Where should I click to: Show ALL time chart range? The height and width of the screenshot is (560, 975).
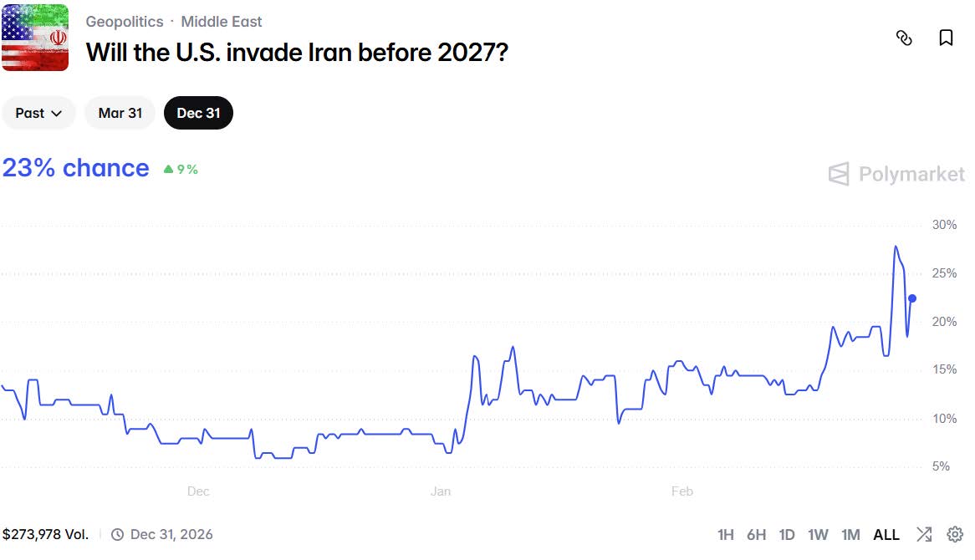[x=886, y=534]
